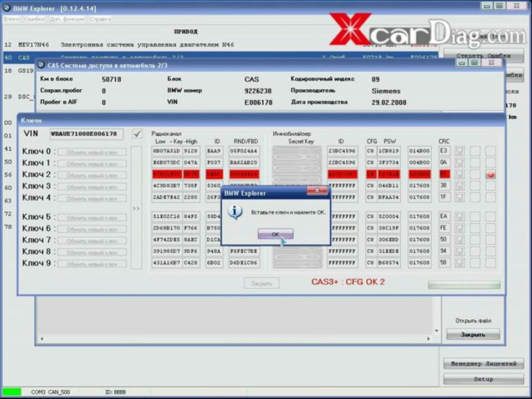Click the left scroll arrow of the horizontal scrollbar
The image size is (532, 399).
pyautogui.click(x=42, y=339)
